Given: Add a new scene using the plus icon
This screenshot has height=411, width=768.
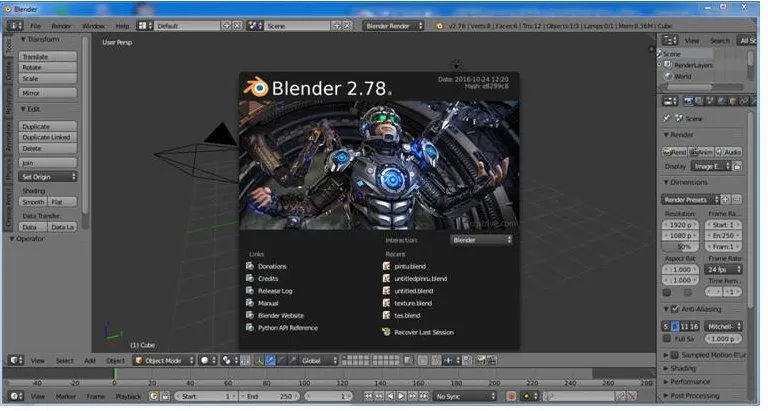Looking at the screenshot, I should 336,25.
